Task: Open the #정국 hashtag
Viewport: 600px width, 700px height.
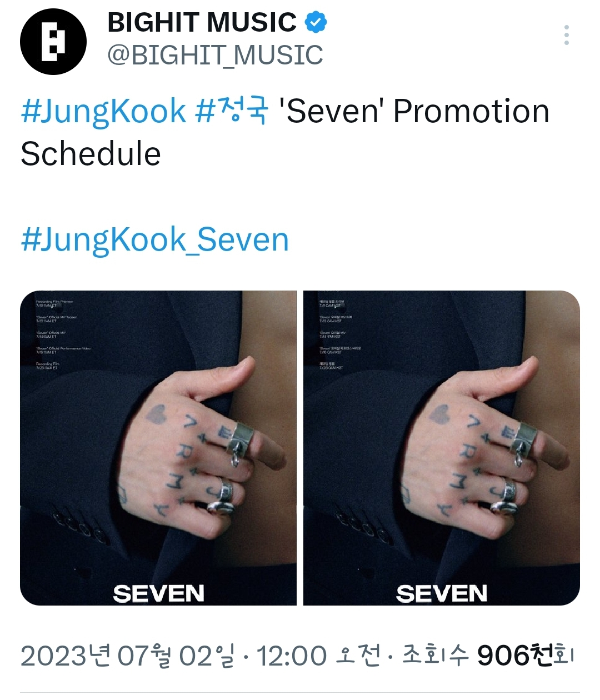Action: (x=232, y=110)
